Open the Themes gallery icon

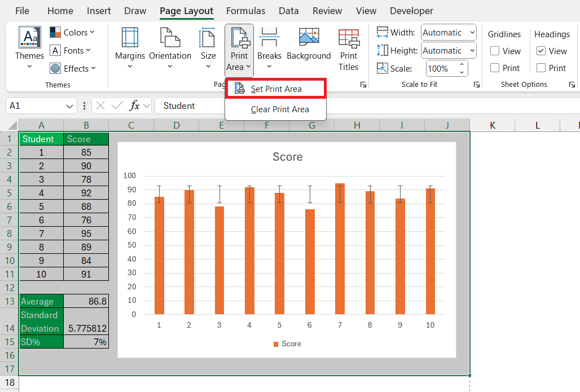29,37
